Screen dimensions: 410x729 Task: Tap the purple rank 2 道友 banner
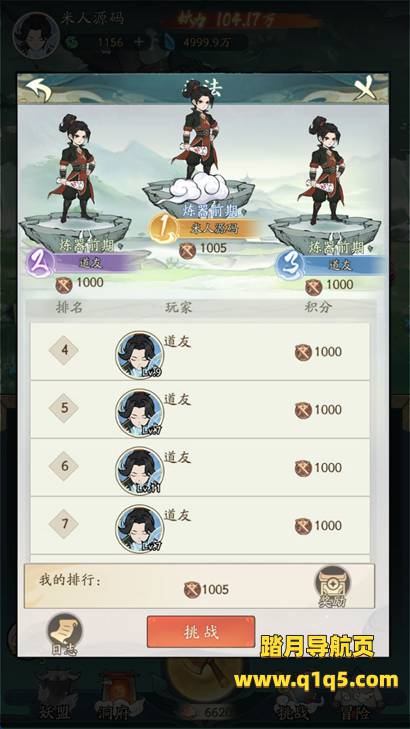pyautogui.click(x=83, y=263)
